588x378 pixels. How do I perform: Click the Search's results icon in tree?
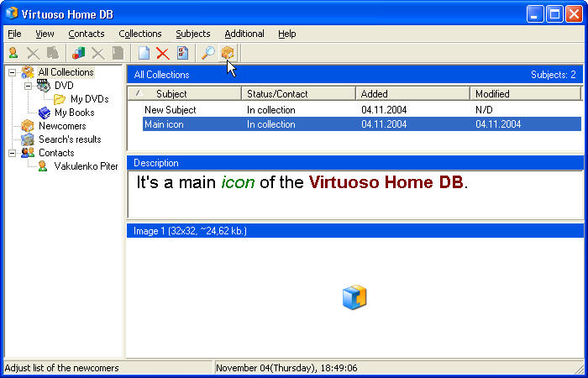tap(28, 139)
